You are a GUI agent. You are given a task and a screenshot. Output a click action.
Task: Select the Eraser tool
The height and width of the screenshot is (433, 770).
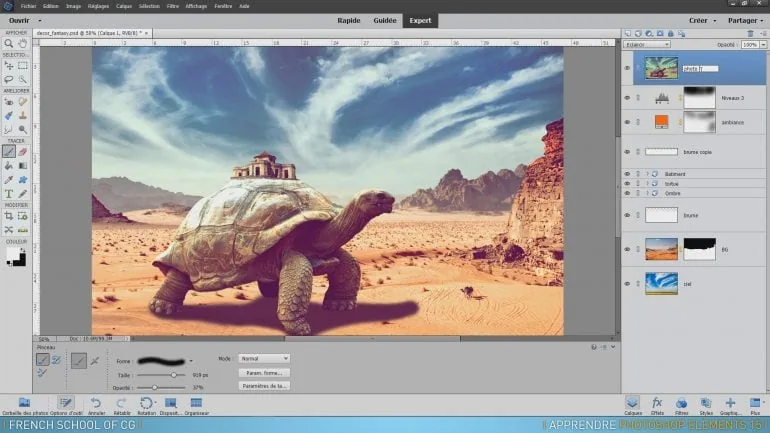point(23,152)
